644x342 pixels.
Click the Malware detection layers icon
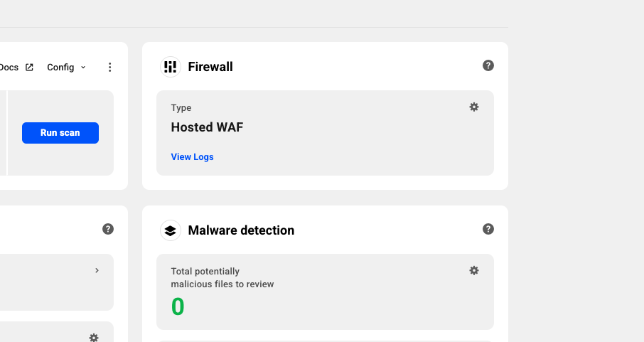tap(170, 230)
